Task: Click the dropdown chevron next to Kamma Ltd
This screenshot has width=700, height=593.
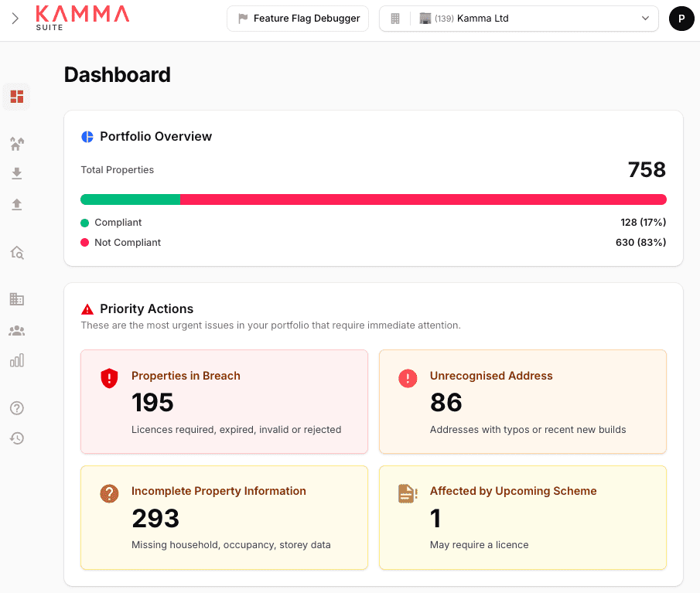Action: click(x=645, y=19)
